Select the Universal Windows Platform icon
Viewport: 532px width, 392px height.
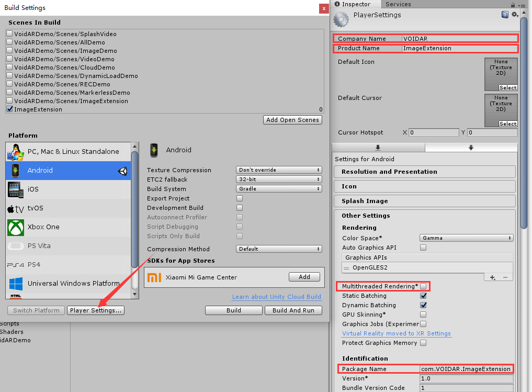coord(16,284)
